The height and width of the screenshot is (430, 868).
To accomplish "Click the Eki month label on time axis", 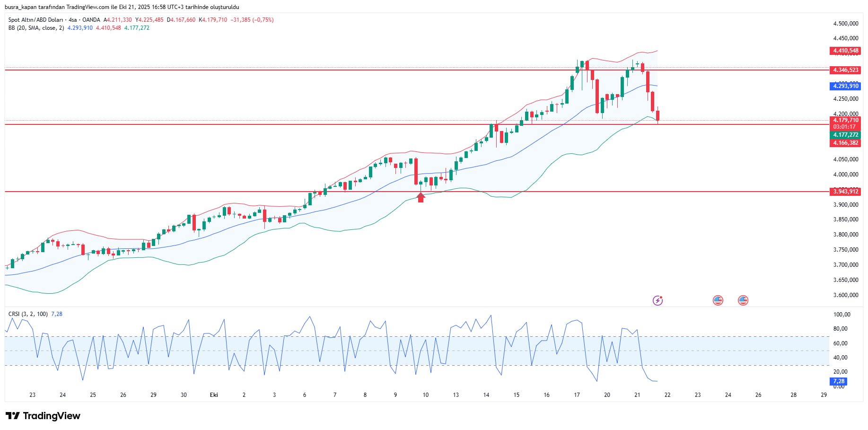I will click(214, 395).
